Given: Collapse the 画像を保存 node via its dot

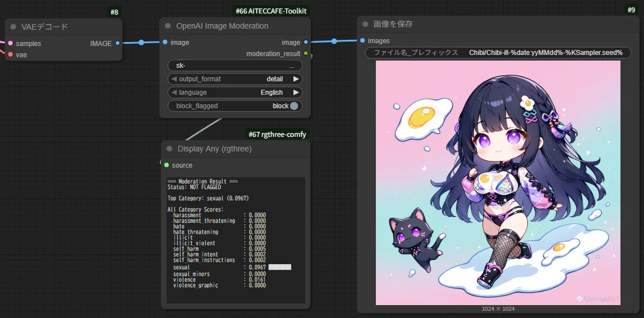Looking at the screenshot, I should coord(365,24).
